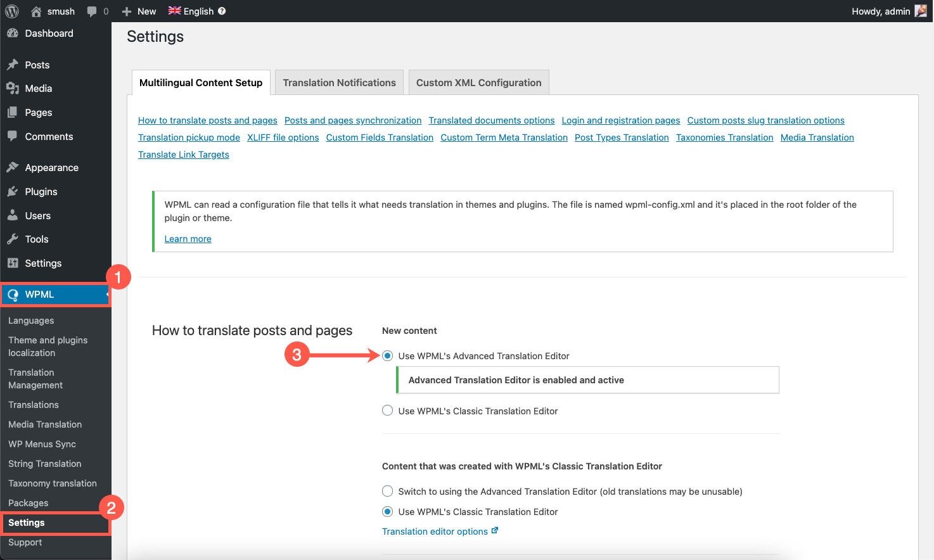Click Media Translation link in top links
Screen dimensions: 934x560
click(817, 137)
